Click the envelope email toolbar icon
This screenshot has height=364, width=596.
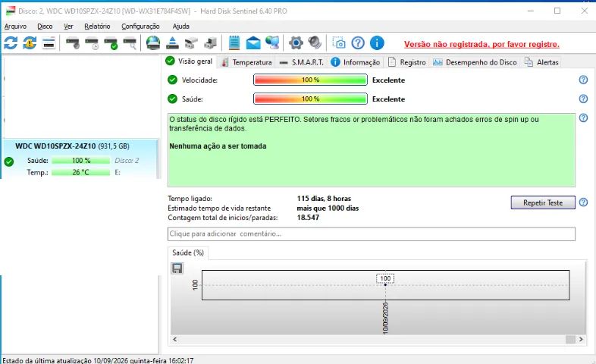(x=253, y=43)
